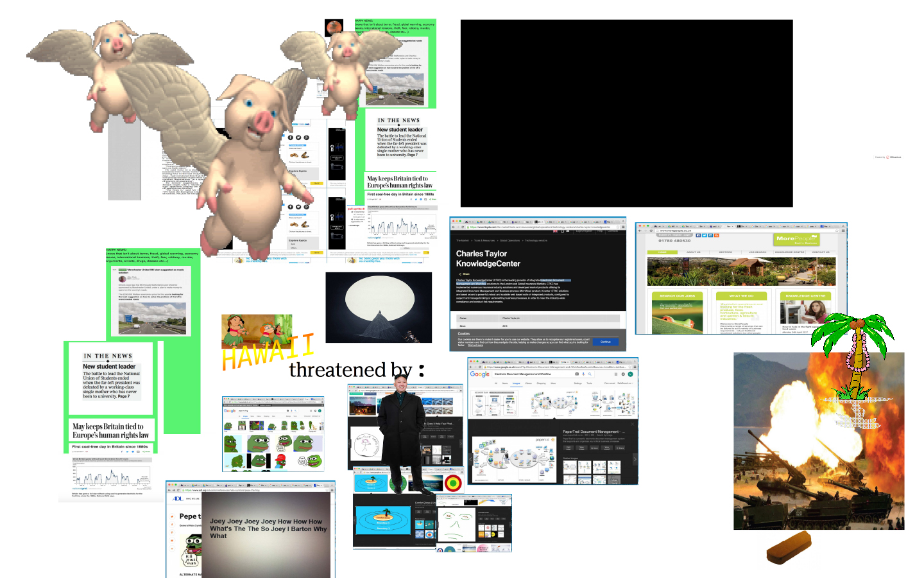
Task: Select the standing man in black coat
Action: 401,434
